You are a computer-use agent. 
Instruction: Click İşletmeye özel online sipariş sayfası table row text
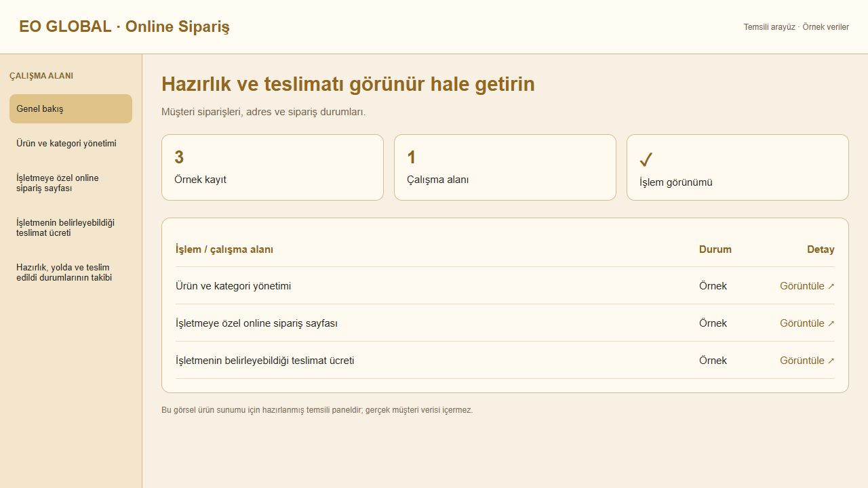coord(256,323)
